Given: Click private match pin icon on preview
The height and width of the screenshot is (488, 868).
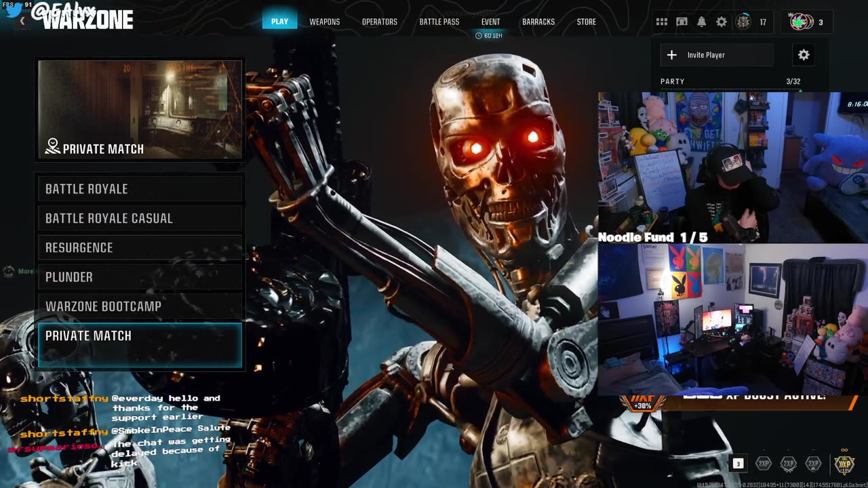Looking at the screenshot, I should click(x=52, y=146).
